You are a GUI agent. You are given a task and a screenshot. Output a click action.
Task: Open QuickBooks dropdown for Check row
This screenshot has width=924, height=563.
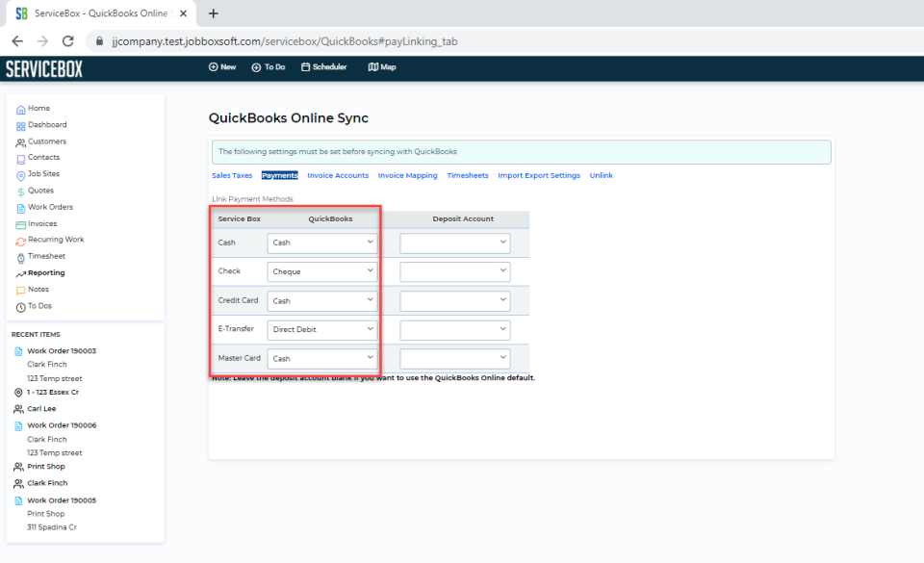[x=321, y=271]
